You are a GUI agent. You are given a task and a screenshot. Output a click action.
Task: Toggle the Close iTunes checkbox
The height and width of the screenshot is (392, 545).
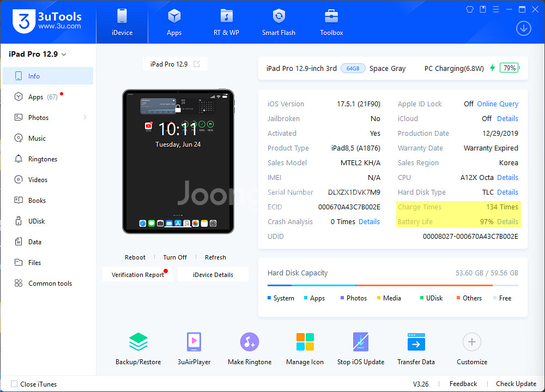14,384
